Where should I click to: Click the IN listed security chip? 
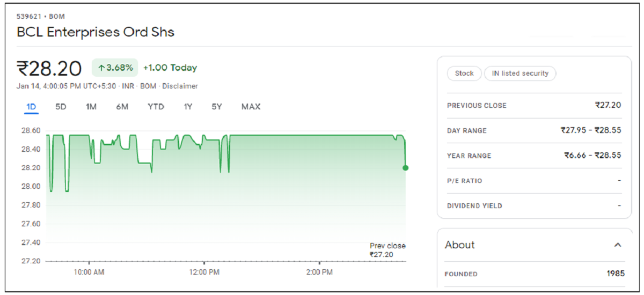520,73
